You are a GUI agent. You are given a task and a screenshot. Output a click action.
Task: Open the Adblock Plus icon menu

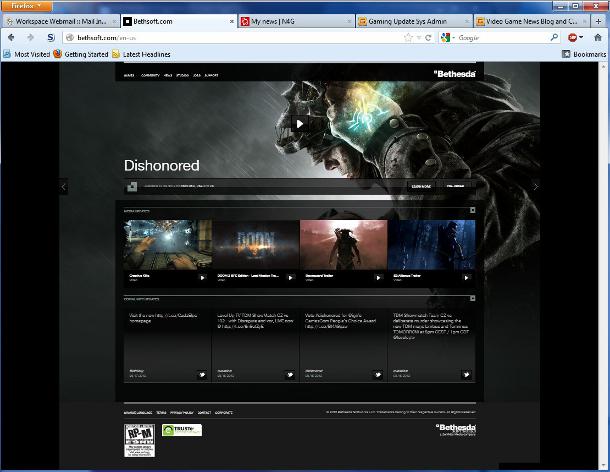click(x=575, y=38)
